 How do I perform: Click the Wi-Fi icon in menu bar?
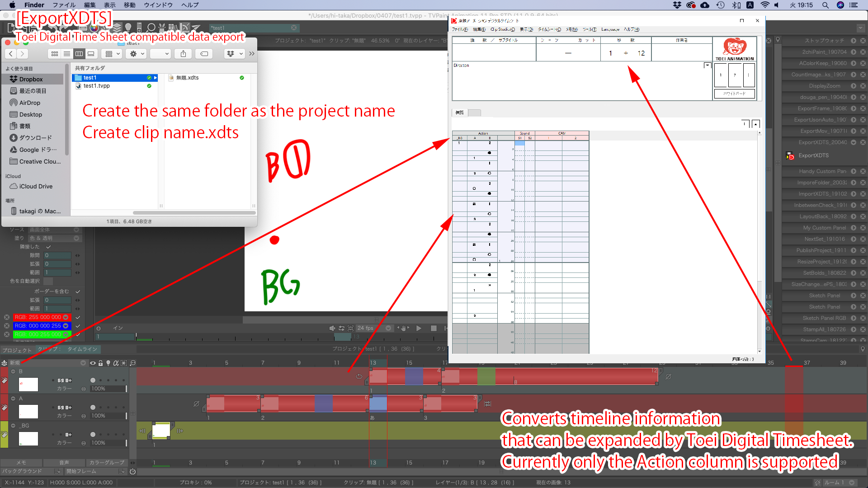764,5
